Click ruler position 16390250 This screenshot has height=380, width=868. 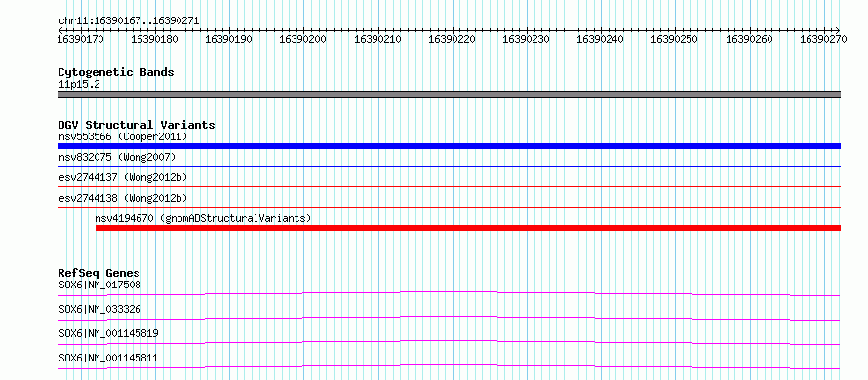[x=675, y=39]
